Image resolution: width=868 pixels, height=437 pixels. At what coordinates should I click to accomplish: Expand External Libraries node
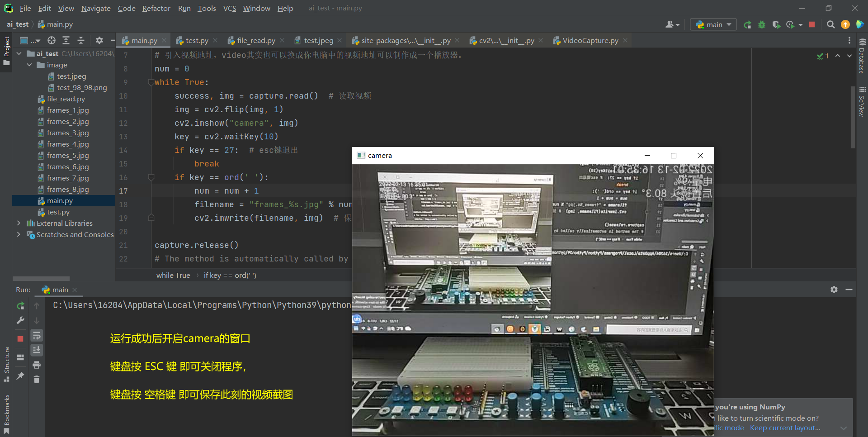point(19,223)
